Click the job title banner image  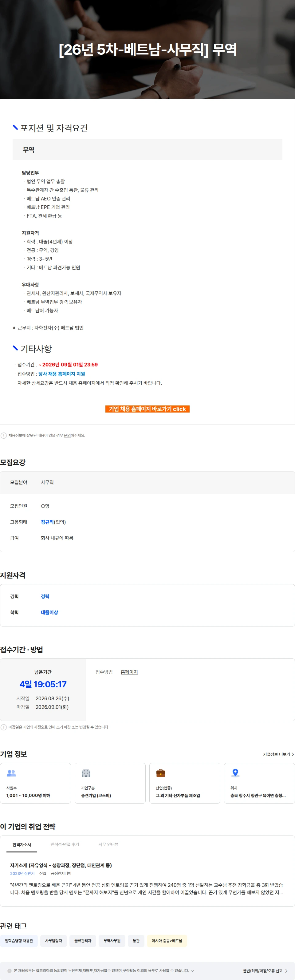pos(147,49)
